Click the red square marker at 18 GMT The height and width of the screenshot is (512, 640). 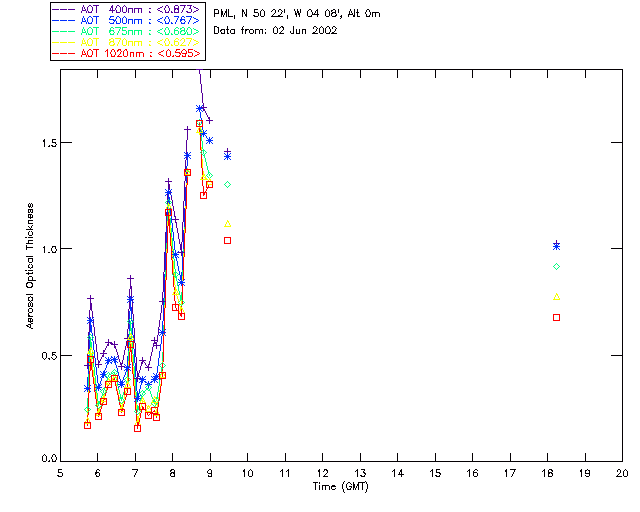pos(556,317)
